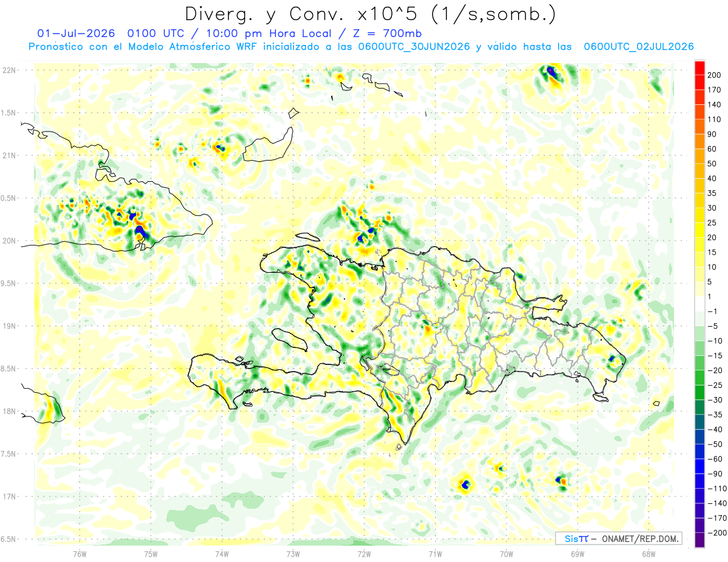Click the "71W" longitude label
Viewport: 728px width, 562px height.
click(435, 554)
